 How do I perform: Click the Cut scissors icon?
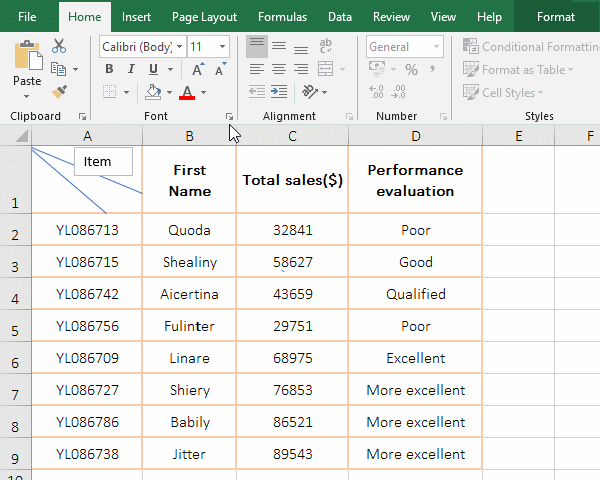(x=59, y=46)
